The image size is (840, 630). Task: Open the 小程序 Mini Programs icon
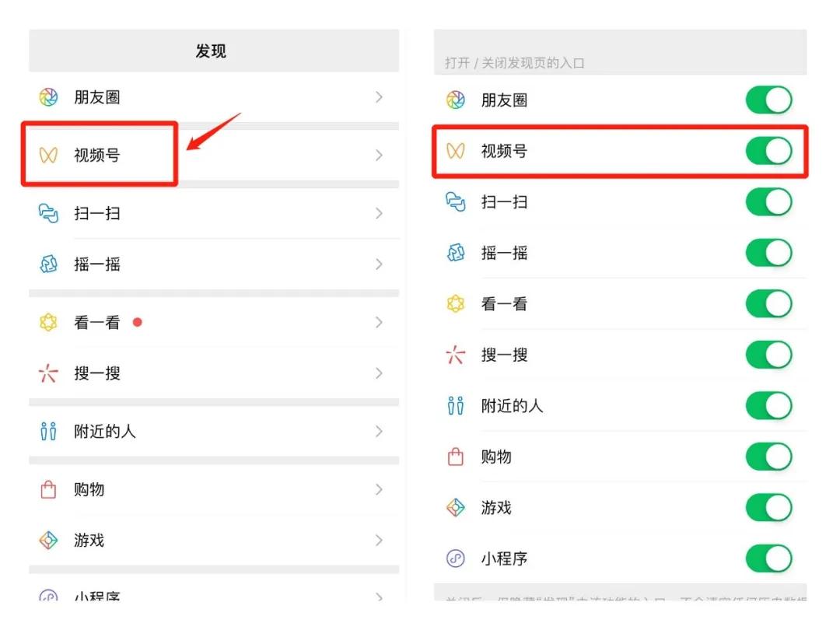click(48, 595)
